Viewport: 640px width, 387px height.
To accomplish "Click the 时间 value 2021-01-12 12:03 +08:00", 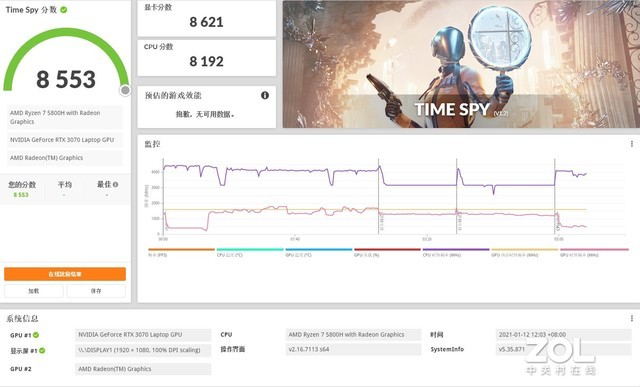I will pos(563,335).
